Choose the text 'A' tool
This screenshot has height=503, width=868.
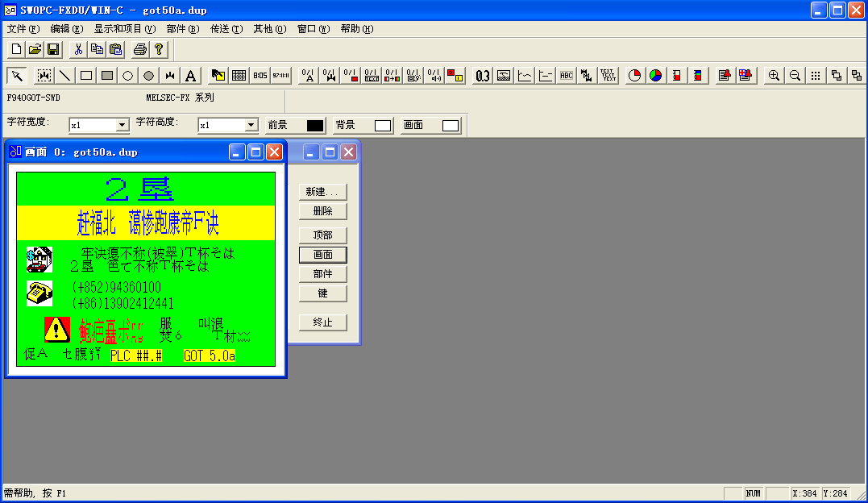[x=190, y=76]
